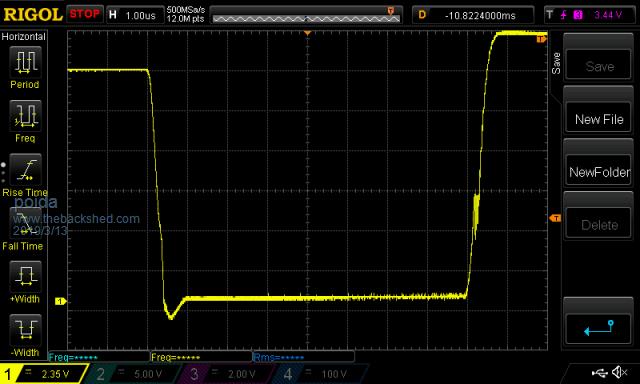
Task: Click the New File button
Action: [x=598, y=119]
